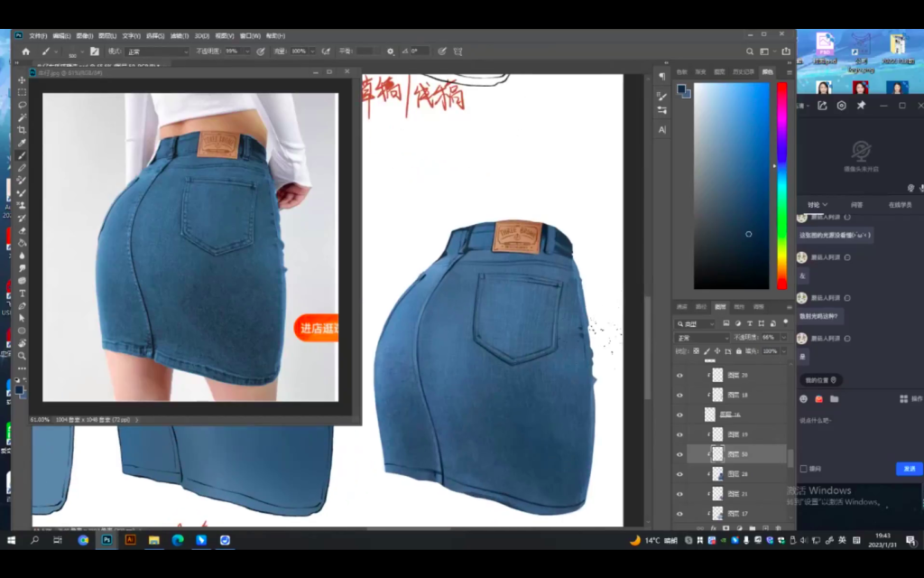This screenshot has width=924, height=578.
Task: Click the 我的位置 button in chat
Action: pos(821,380)
